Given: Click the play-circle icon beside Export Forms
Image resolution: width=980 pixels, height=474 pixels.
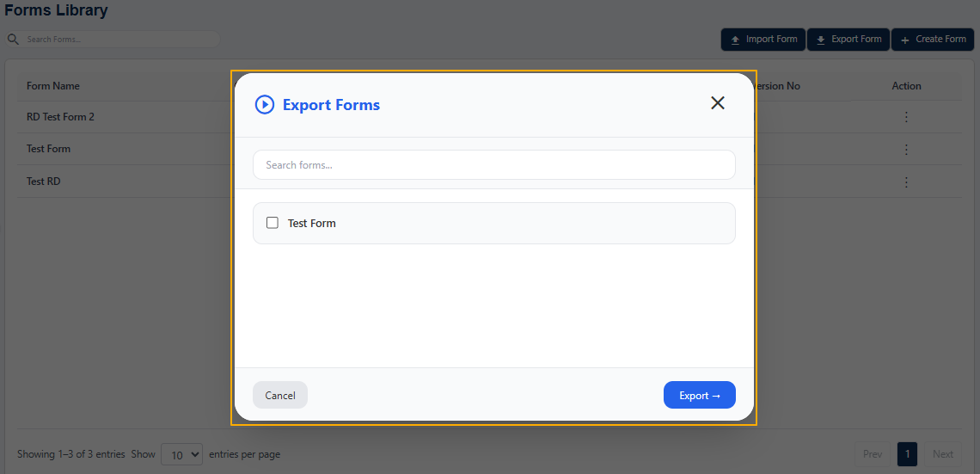Looking at the screenshot, I should pos(265,104).
